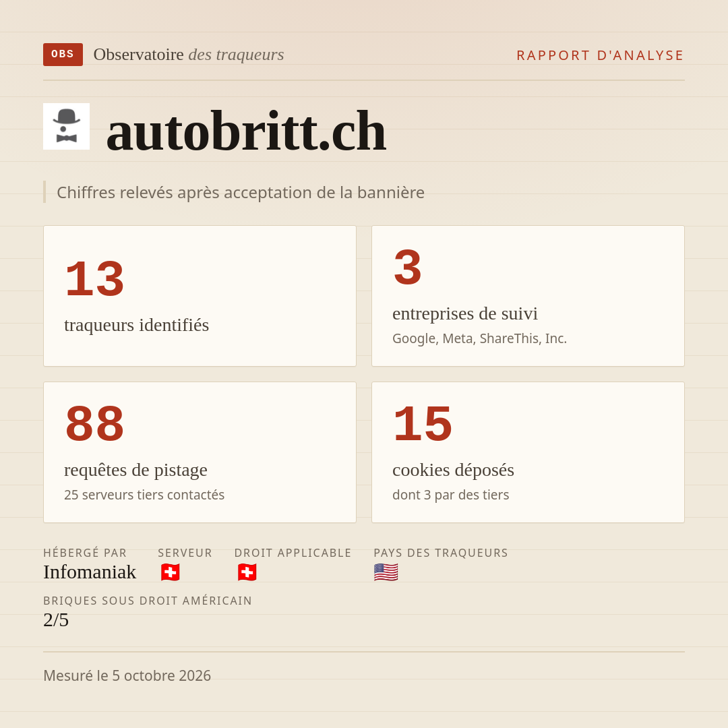Click the 'Pays des traqueurs' label

[441, 553]
